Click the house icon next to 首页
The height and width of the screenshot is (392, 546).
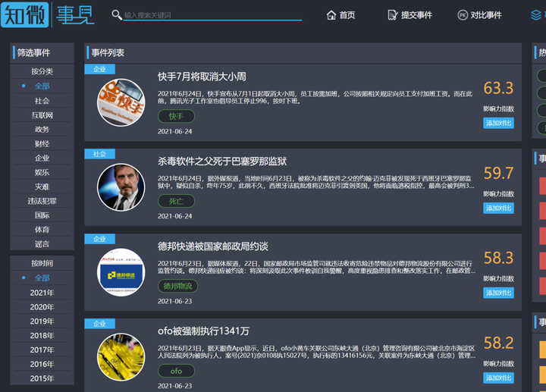331,15
